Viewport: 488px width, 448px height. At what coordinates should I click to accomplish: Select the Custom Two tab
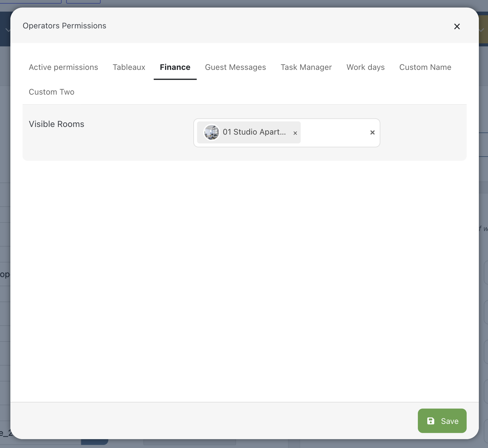[x=52, y=92]
